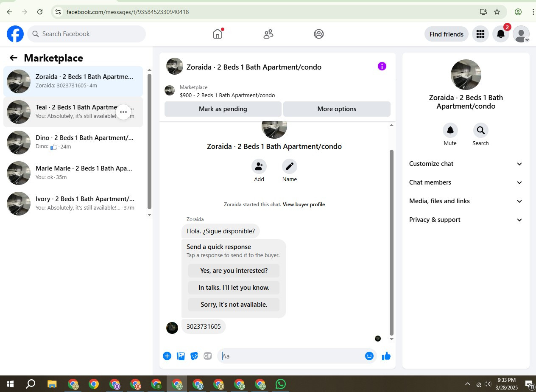Choose a sticker in the composer
This screenshot has height=392, width=536.
194,356
